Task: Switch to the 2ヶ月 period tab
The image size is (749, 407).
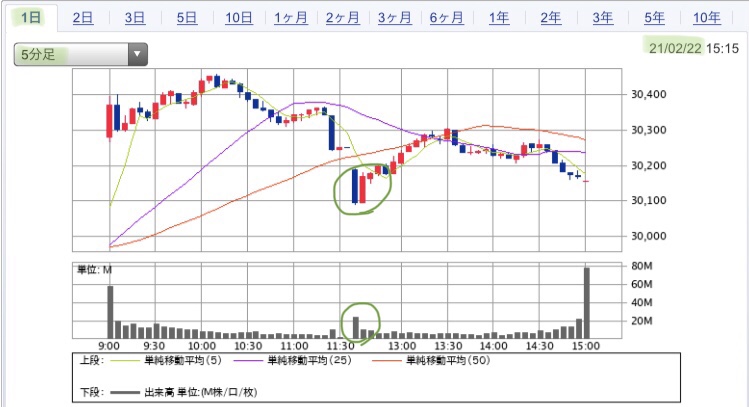Action: (342, 18)
